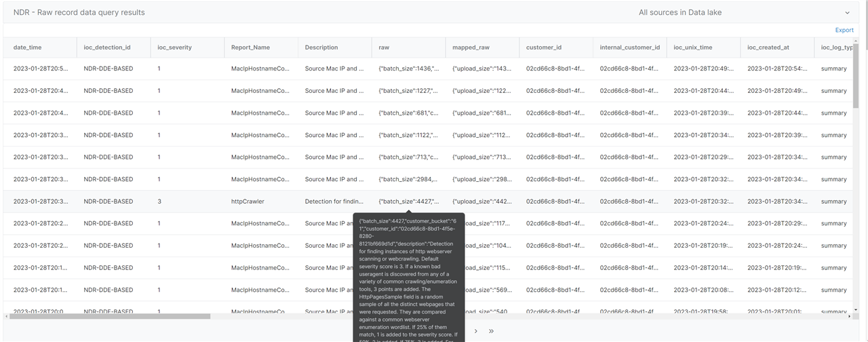Open the All sources in Data lake dropdown
This screenshot has width=868, height=342.
click(x=744, y=12)
